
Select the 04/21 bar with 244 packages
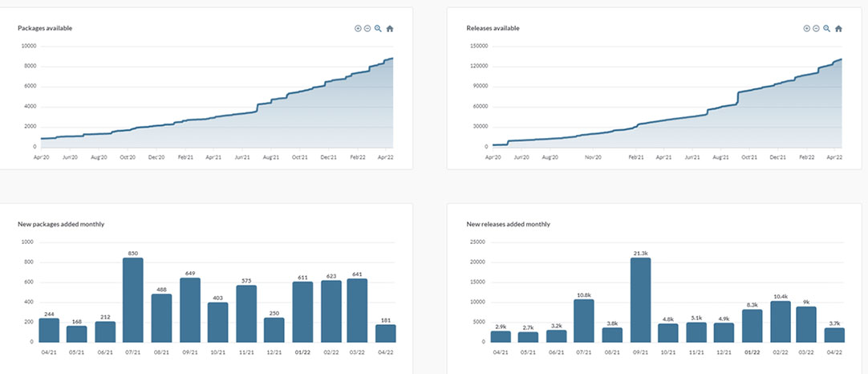(x=49, y=330)
